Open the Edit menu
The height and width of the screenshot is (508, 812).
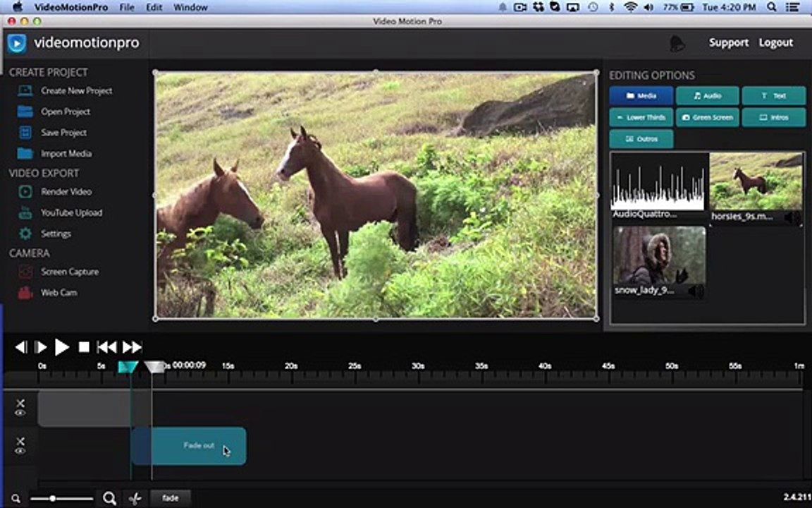154,7
